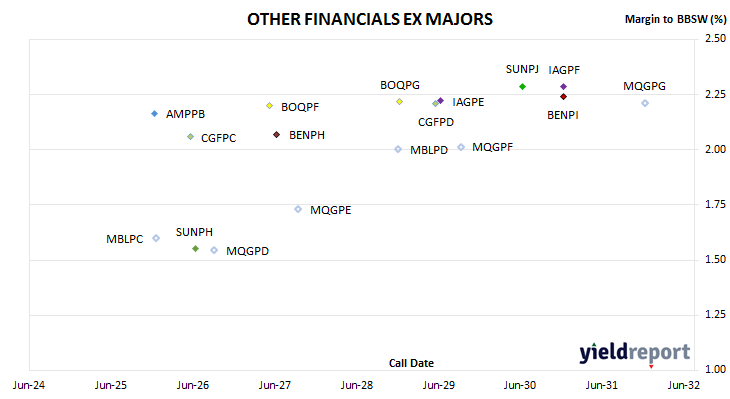
Task: Click the 1.75 y-axis tick label
Action: 715,204
